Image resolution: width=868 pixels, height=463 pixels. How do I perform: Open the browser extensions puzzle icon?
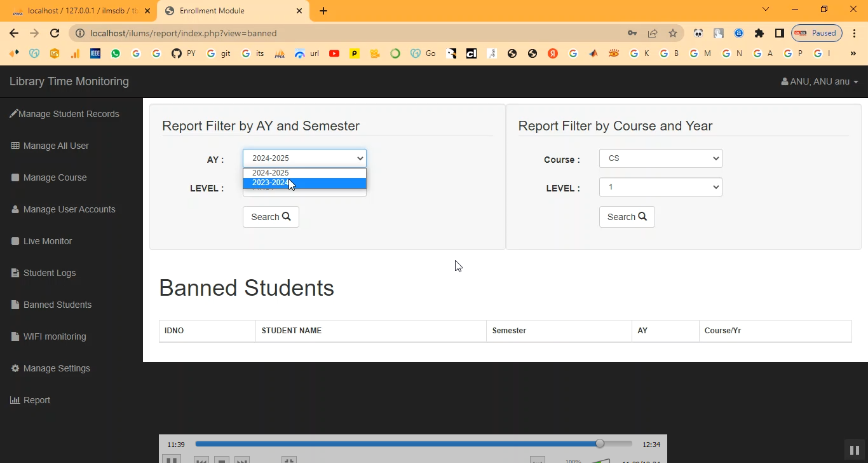tap(759, 33)
